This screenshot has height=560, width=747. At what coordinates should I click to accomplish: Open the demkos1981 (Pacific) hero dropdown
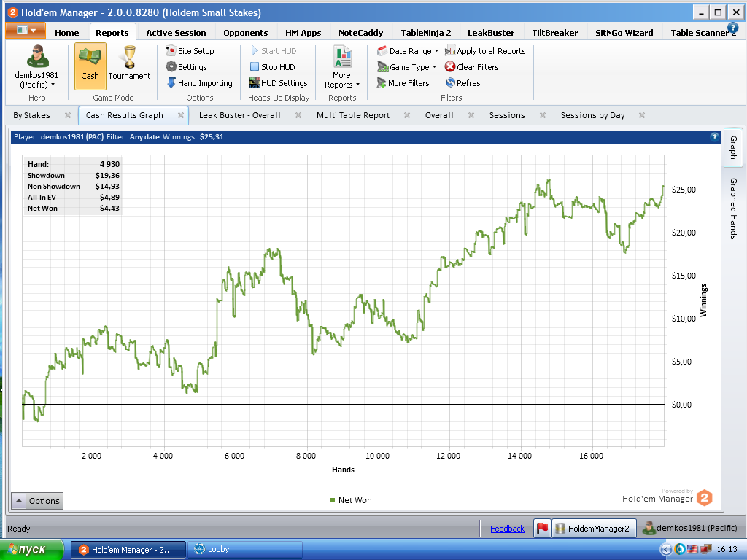point(36,80)
